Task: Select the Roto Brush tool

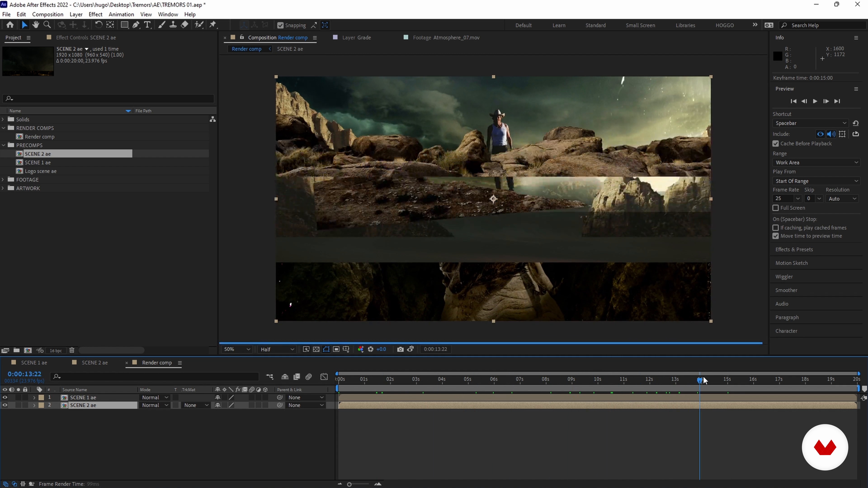Action: point(199,25)
